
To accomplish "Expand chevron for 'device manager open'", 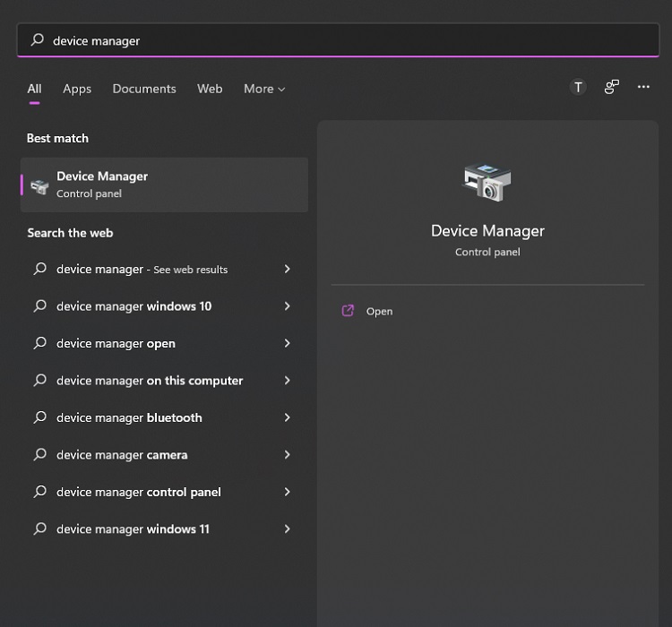I will point(287,343).
